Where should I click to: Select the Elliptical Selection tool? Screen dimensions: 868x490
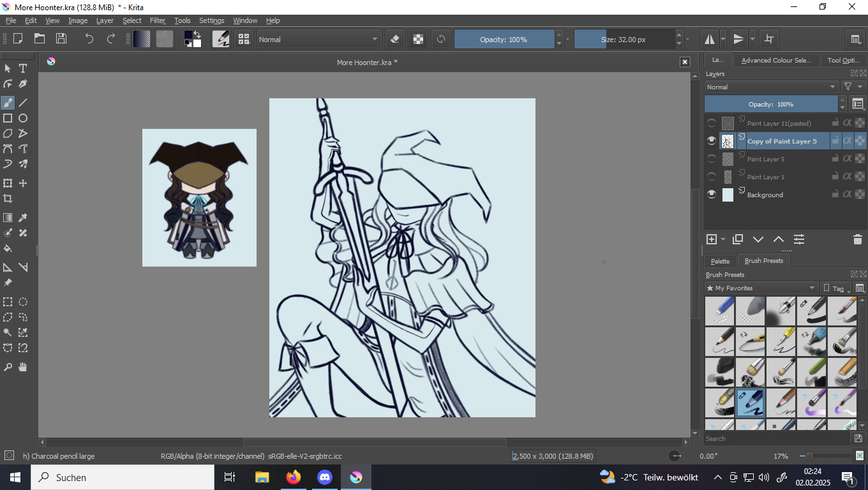(23, 302)
